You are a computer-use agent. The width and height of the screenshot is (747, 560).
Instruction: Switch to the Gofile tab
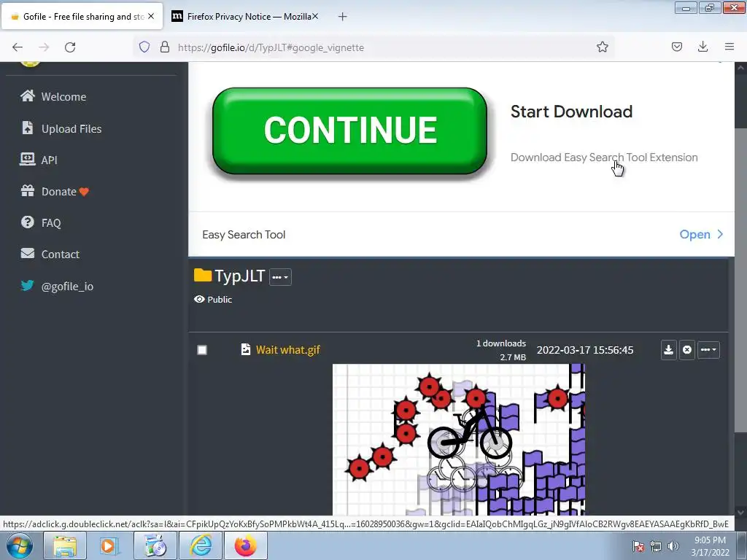pos(82,17)
